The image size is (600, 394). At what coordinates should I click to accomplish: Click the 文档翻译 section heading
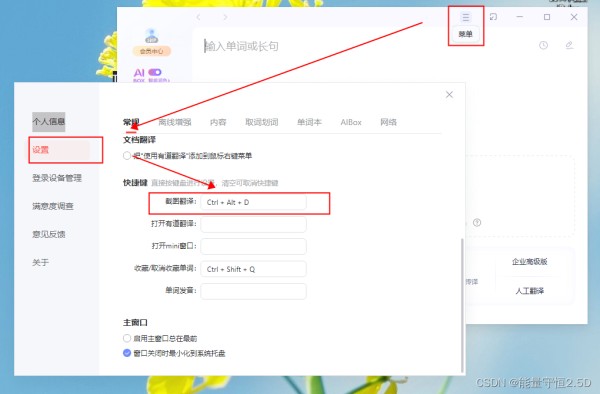point(139,140)
